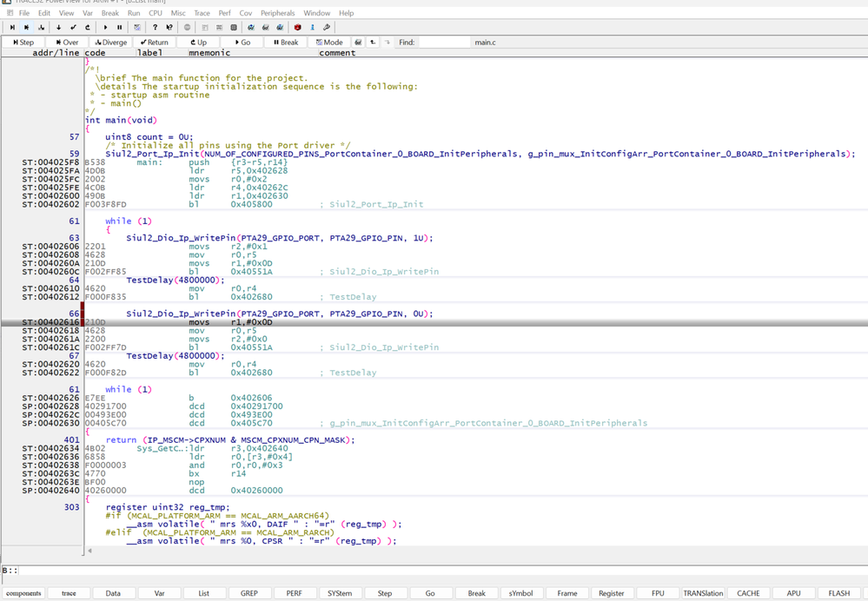Click the go (play) icon in top toolbar
This screenshot has width=868, height=601.
pyautogui.click(x=105, y=28)
